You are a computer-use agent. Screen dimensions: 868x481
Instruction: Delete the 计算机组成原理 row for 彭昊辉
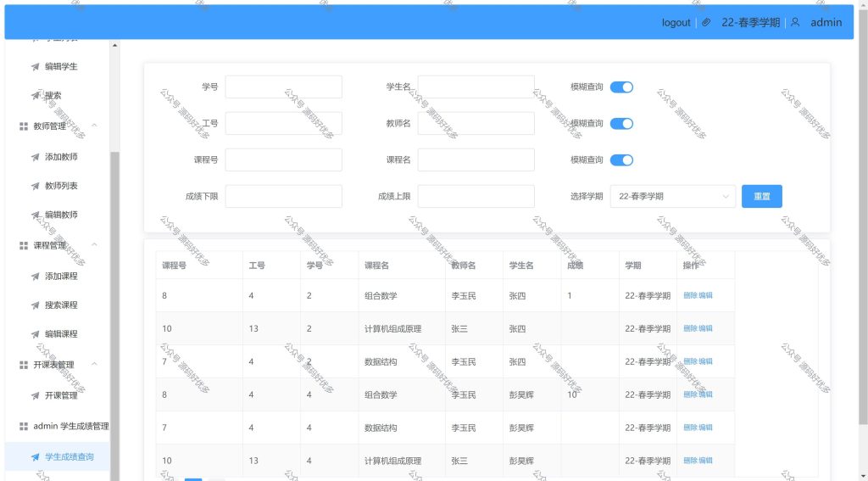[690, 461]
